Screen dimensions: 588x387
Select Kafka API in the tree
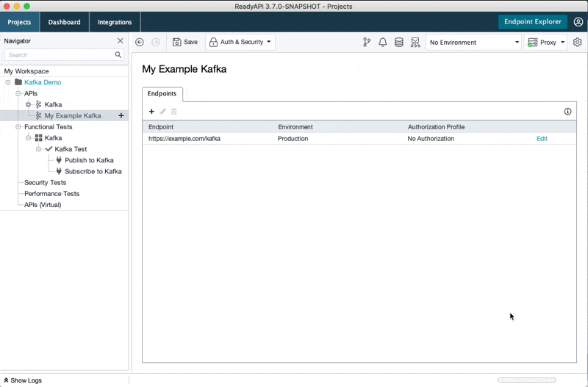pos(53,104)
